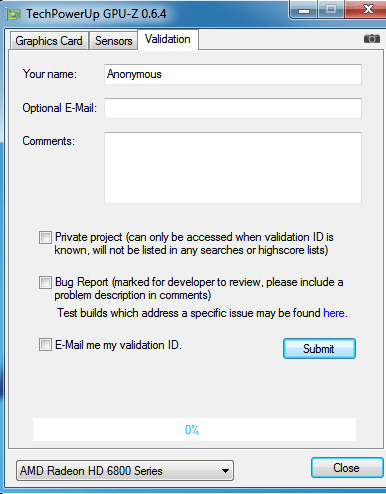Click the camera screenshot icon
This screenshot has width=386, height=494.
[372, 39]
